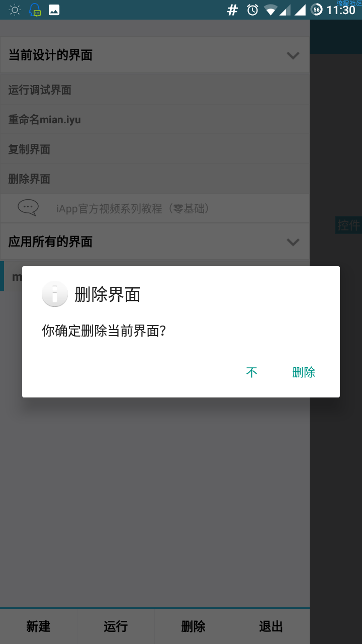Tap 删除 in the bottom bar
Image resolution: width=362 pixels, height=644 pixels.
point(194,626)
